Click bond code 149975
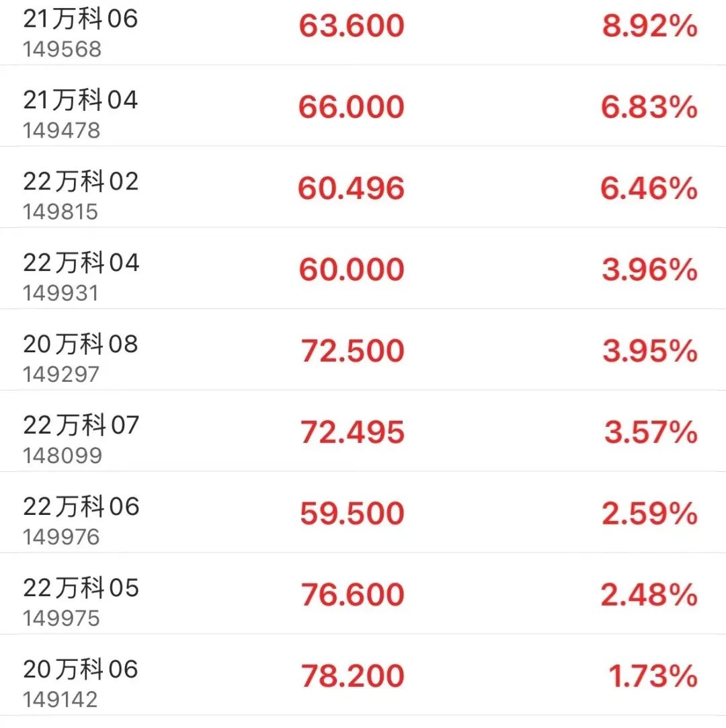The image size is (726, 728). click(x=61, y=618)
